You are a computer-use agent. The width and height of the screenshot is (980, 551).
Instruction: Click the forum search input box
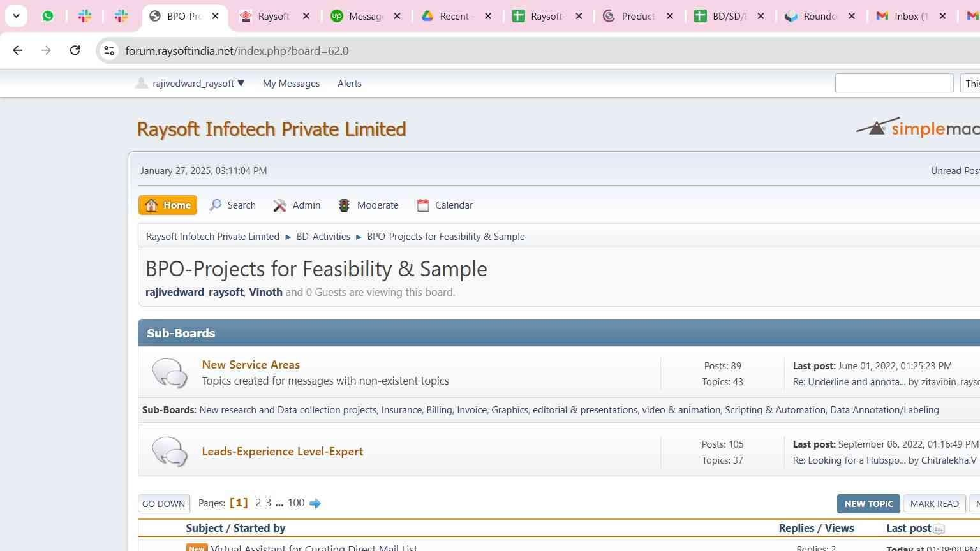[894, 83]
